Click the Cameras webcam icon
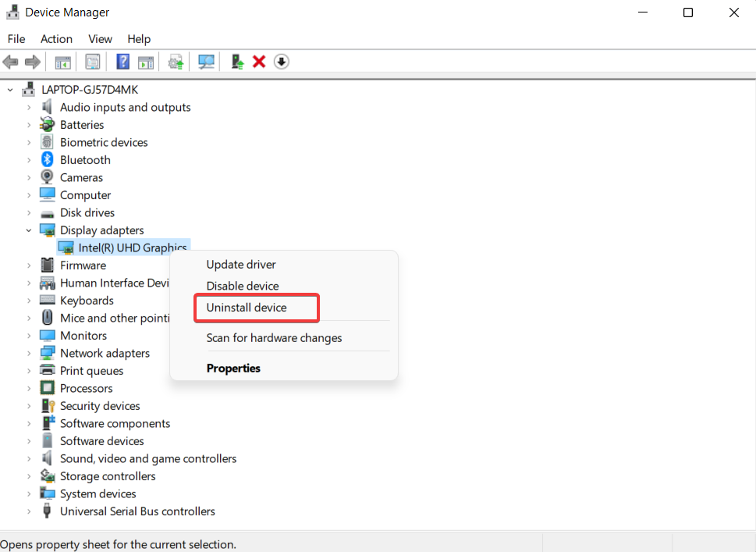 [48, 177]
